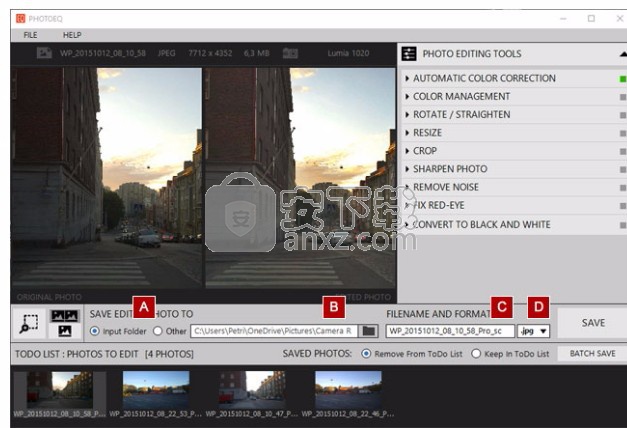Click the BATCH SAVE button

coord(592,354)
